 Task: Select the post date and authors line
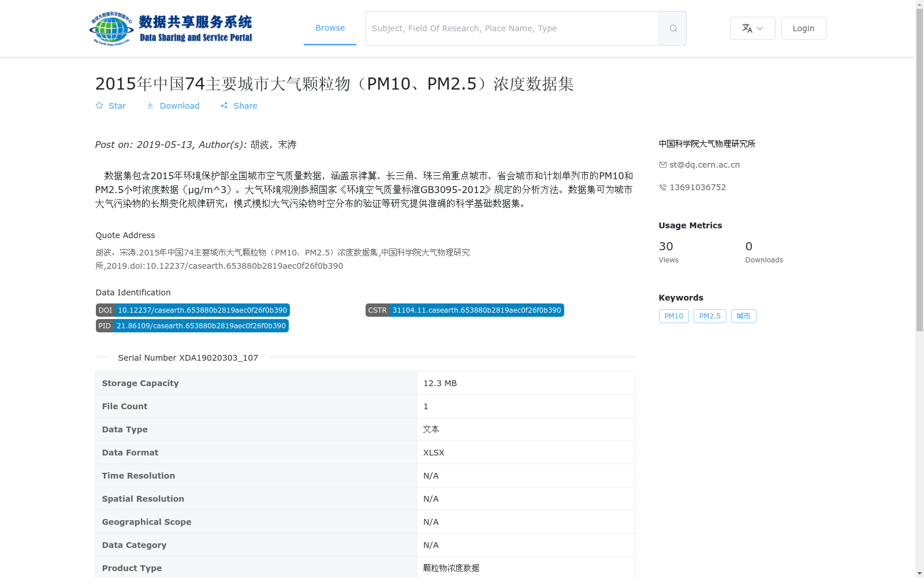pyautogui.click(x=196, y=144)
